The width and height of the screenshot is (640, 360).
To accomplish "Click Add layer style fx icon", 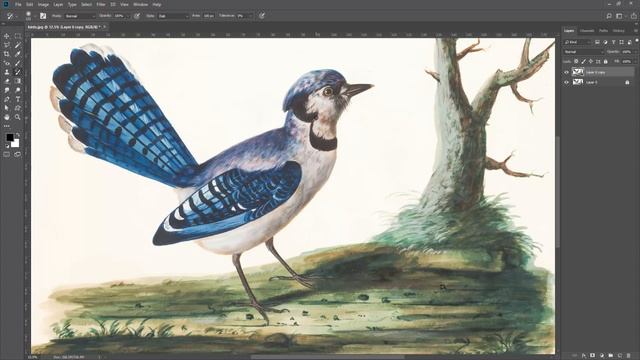I will 584,356.
